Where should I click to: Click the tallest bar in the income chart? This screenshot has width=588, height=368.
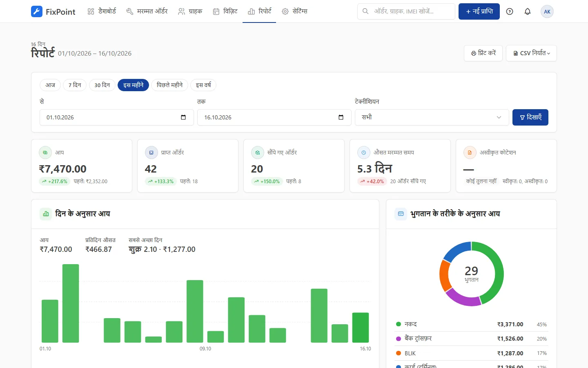coord(71,303)
